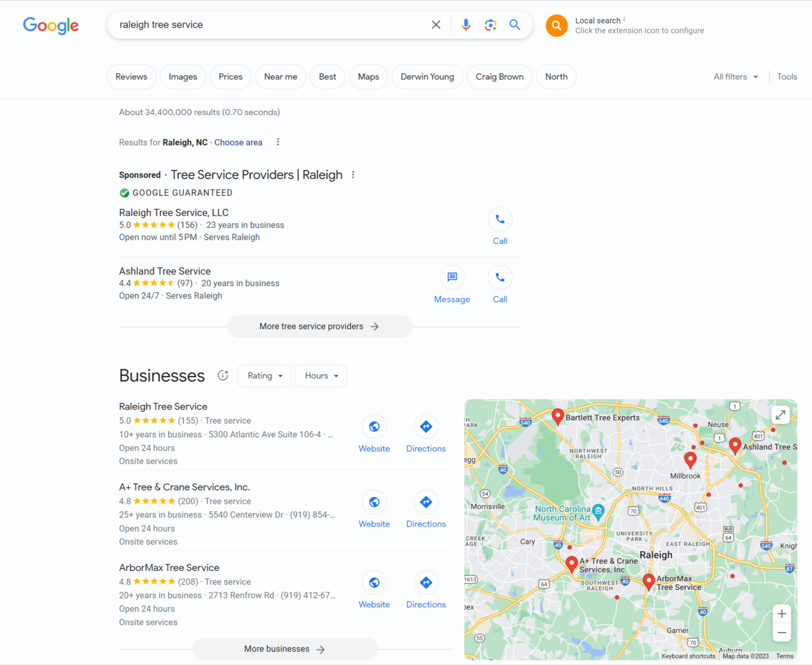Open Google Lens image search
Image resolution: width=812 pixels, height=665 pixels.
point(490,25)
